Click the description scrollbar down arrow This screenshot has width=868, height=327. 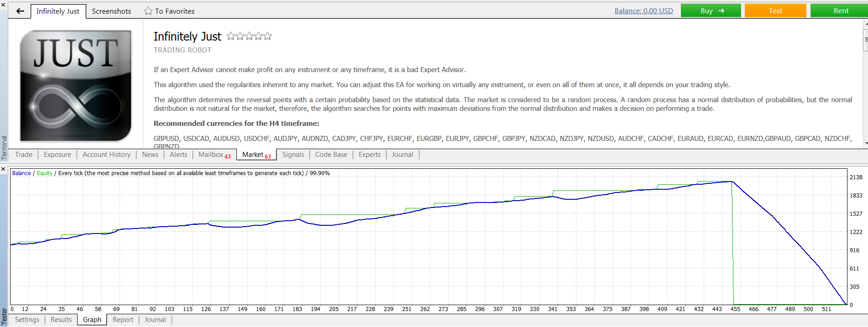(865, 144)
